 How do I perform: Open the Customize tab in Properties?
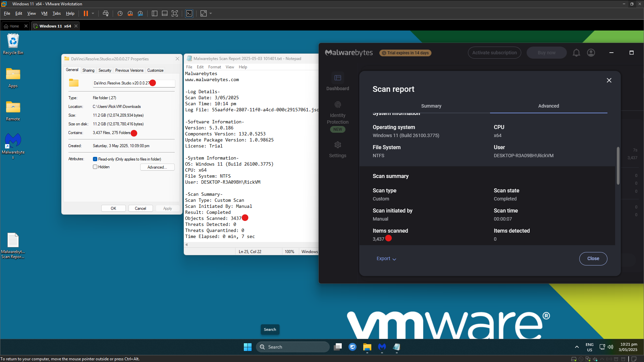155,70
